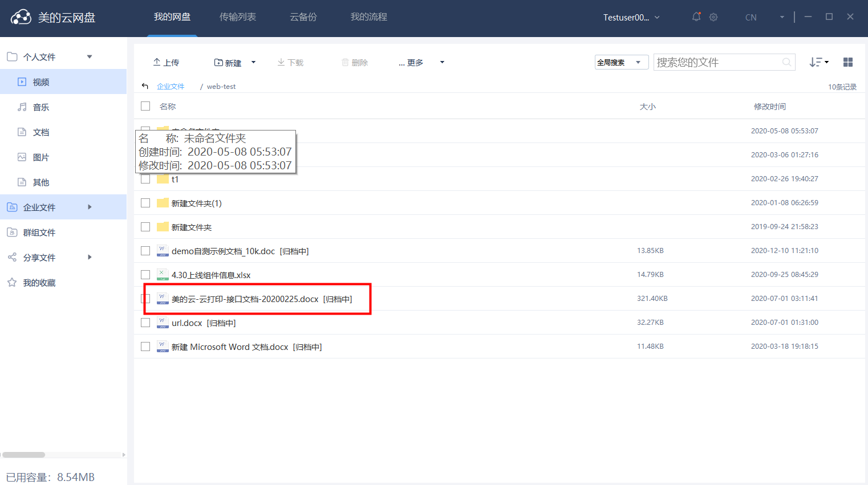This screenshot has height=485, width=868.
Task: Switch to 我的流程 tab
Action: click(x=369, y=17)
